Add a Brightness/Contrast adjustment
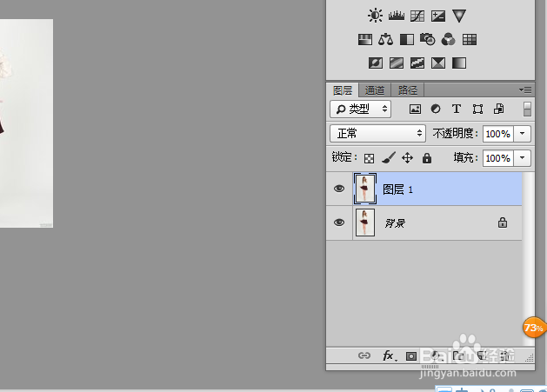 coord(375,16)
